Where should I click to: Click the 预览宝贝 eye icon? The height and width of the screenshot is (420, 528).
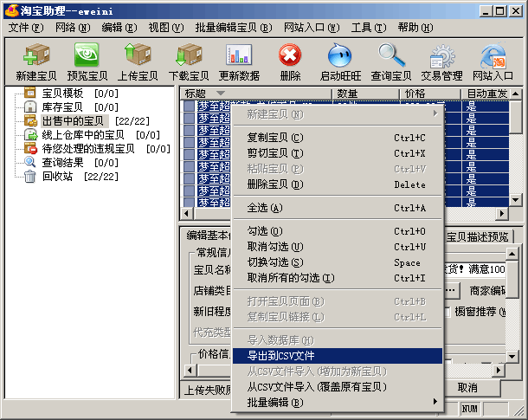tap(87, 55)
